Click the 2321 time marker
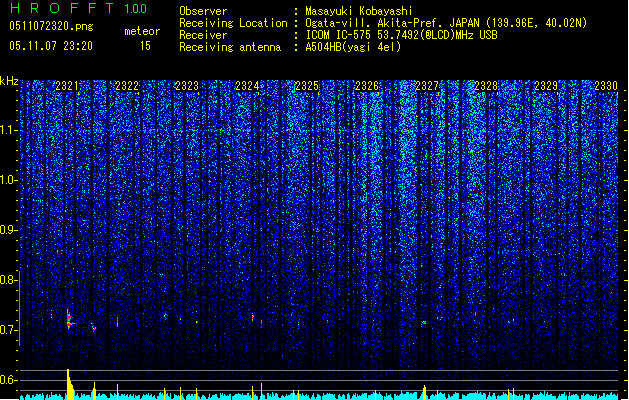This screenshot has height=400, width=629. pyautogui.click(x=67, y=86)
